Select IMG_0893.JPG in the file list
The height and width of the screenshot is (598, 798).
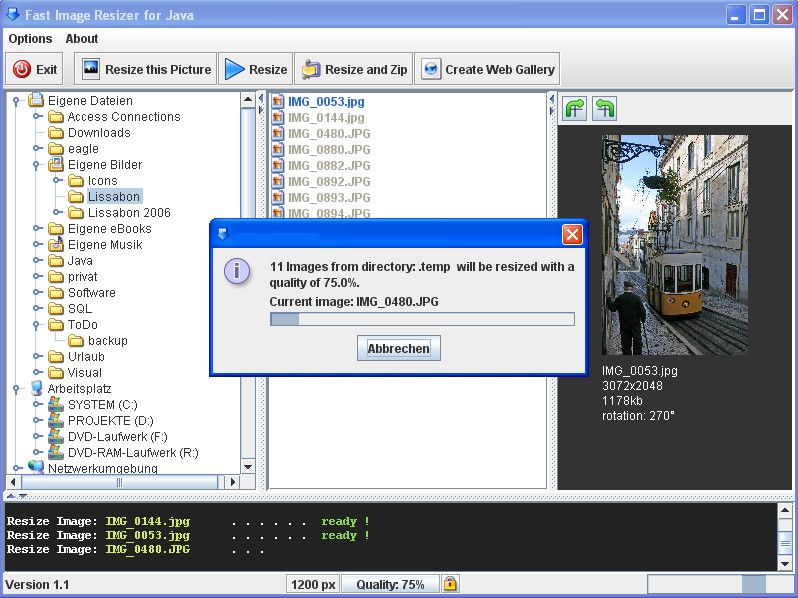[329, 197]
